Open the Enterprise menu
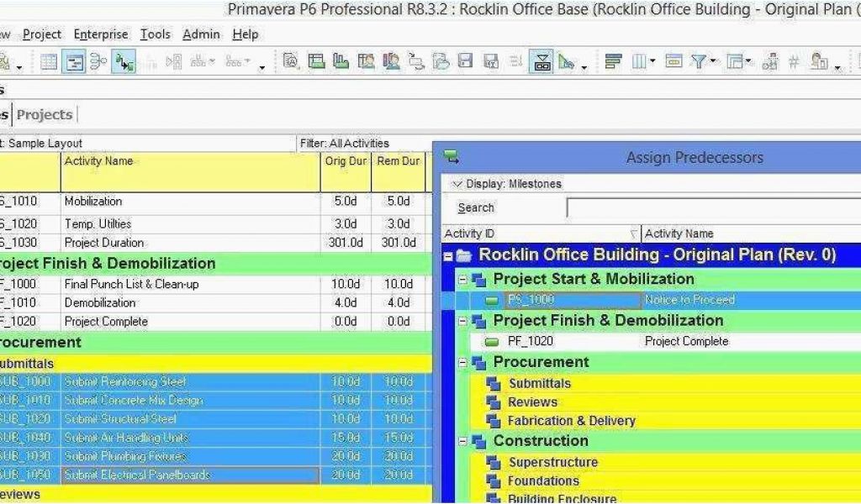Screen dimensions: 861x504 [x=101, y=34]
